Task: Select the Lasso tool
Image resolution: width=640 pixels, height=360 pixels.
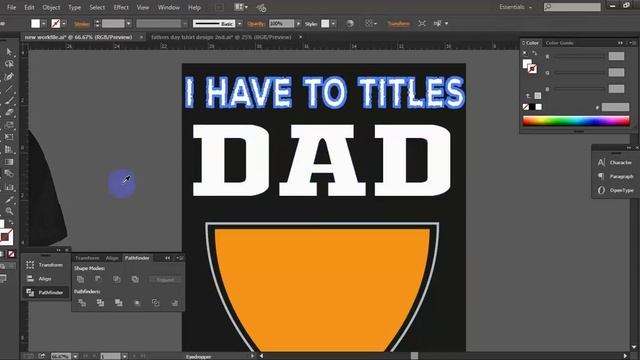Action: click(x=9, y=64)
